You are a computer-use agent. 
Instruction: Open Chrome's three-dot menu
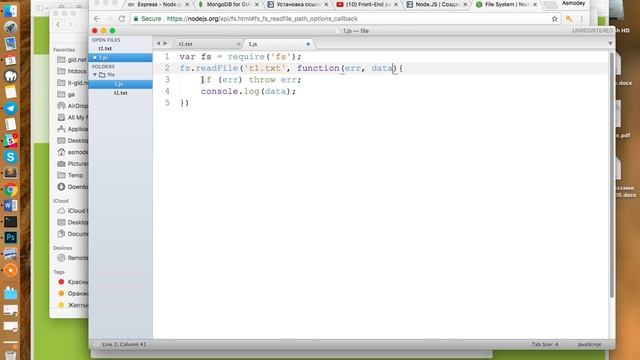[x=582, y=19]
